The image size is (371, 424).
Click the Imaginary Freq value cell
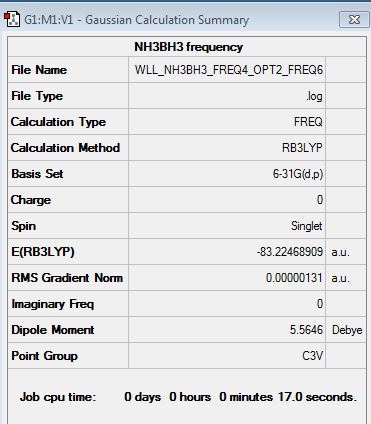[x=227, y=304]
